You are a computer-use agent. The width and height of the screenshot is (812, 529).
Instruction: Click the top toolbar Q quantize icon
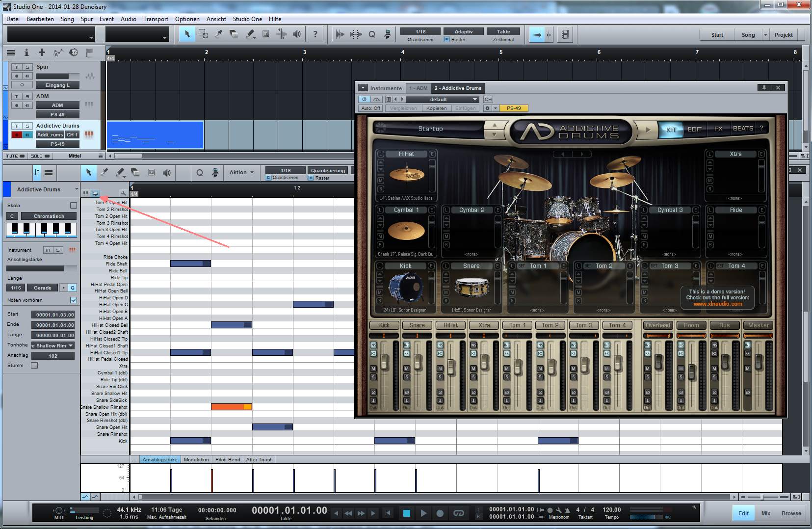pyautogui.click(x=372, y=34)
